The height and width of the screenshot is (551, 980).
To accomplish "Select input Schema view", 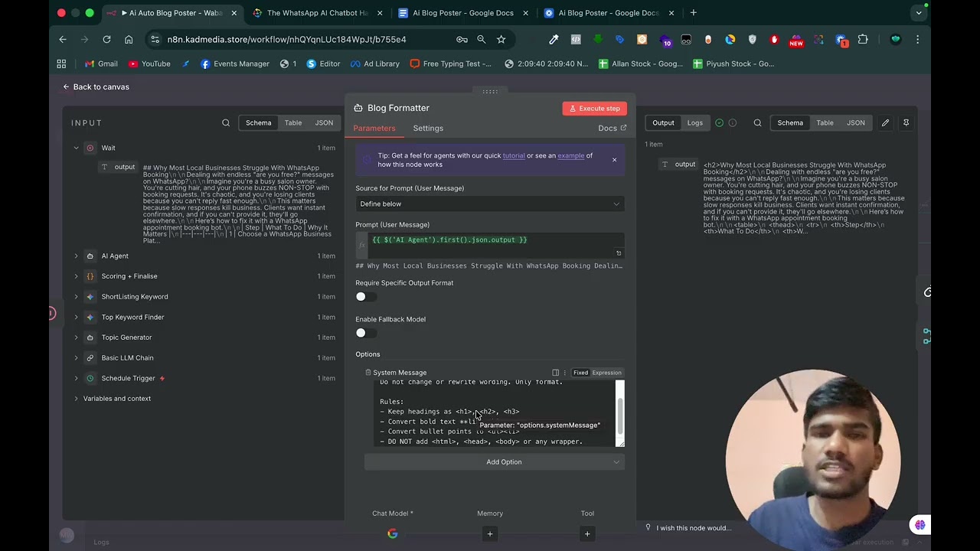I will [x=258, y=122].
